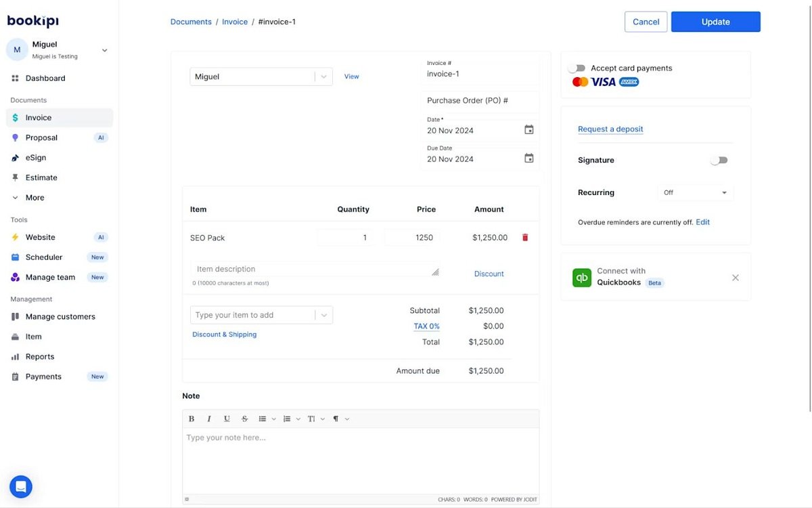Click the Request a deposit link
Screen dimensions: 812x508
[x=610, y=129]
